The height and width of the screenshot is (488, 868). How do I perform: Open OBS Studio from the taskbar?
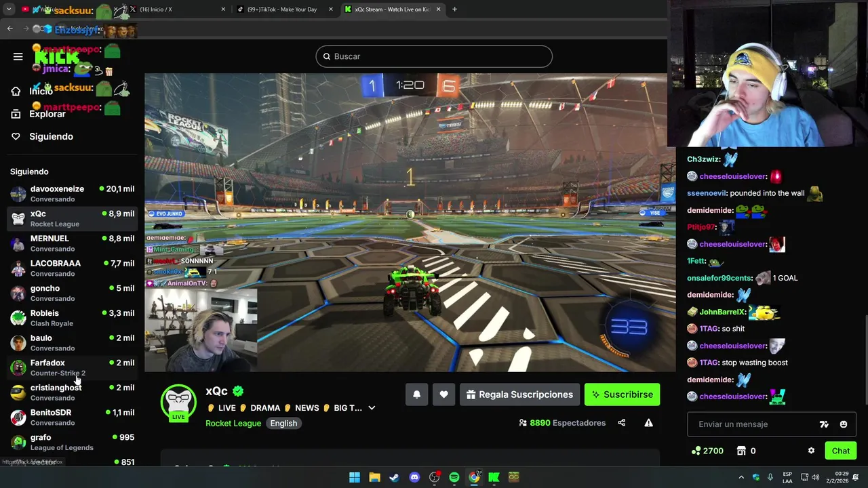coord(435,477)
